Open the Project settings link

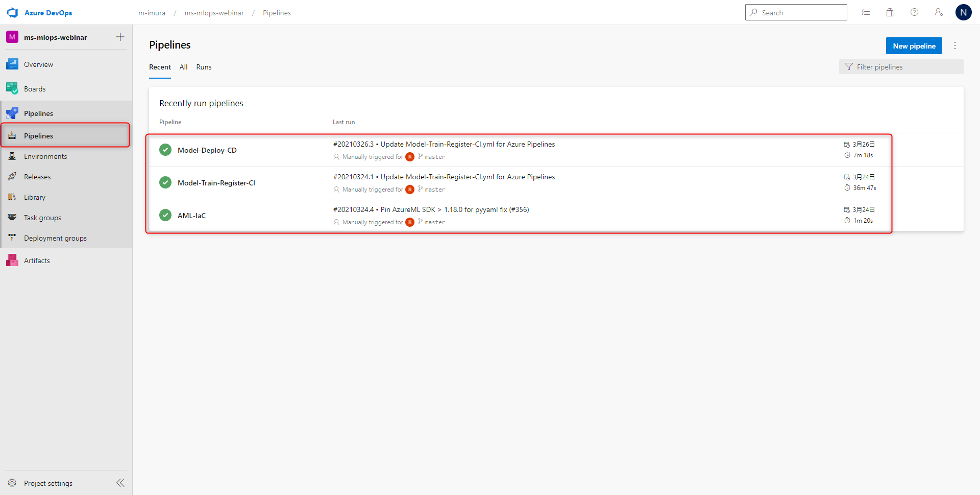[48, 483]
